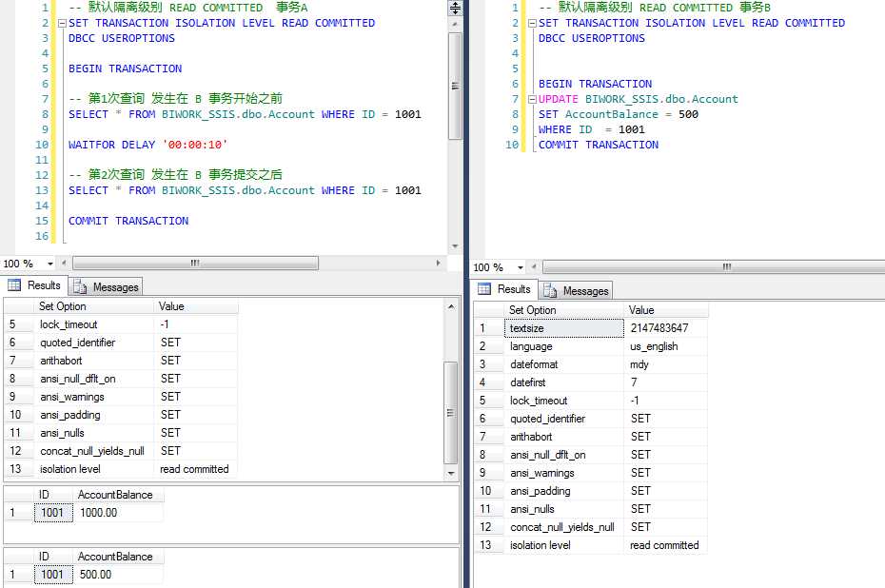
Task: Collapse the SET TRANSACTION block in the 事务A editor
Action: pos(62,23)
